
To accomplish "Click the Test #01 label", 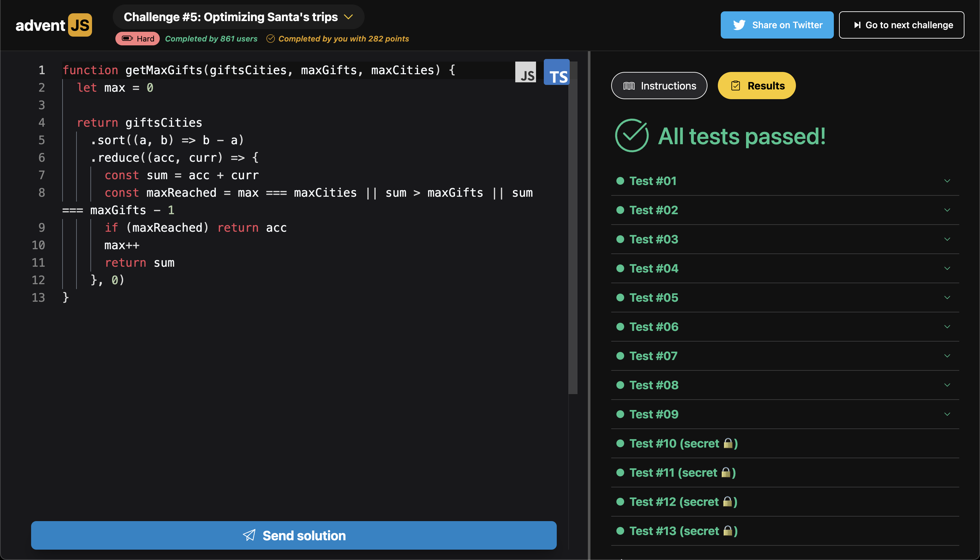I will [x=653, y=181].
